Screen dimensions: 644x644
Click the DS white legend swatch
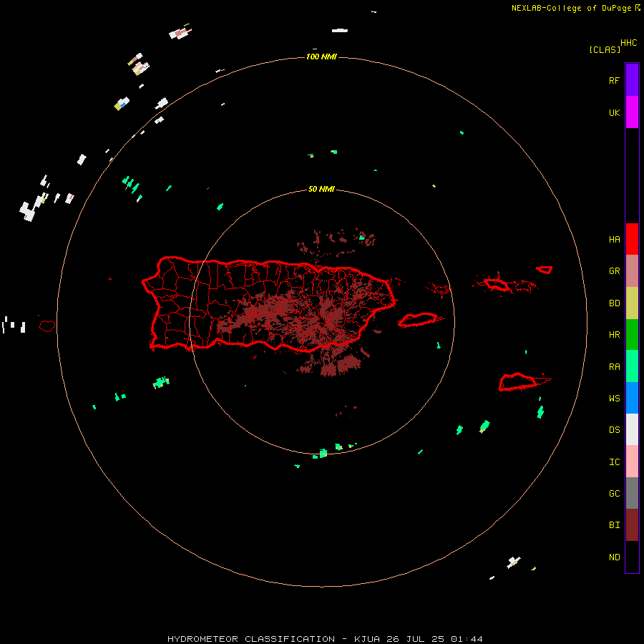click(632, 429)
